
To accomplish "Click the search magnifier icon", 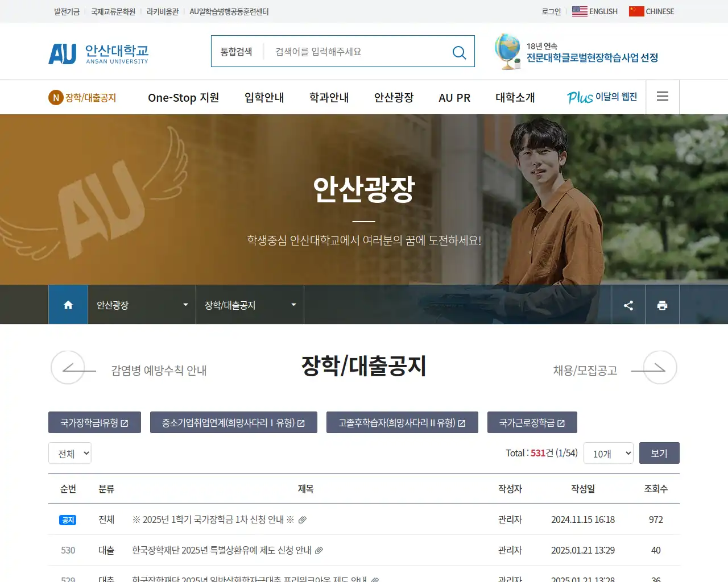I will pyautogui.click(x=459, y=52).
